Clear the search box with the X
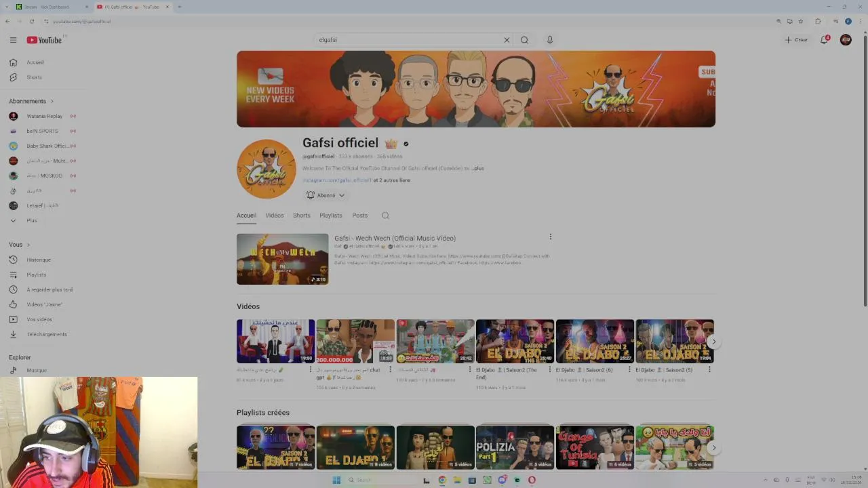Screen dimensions: 868x488 pyautogui.click(x=507, y=40)
